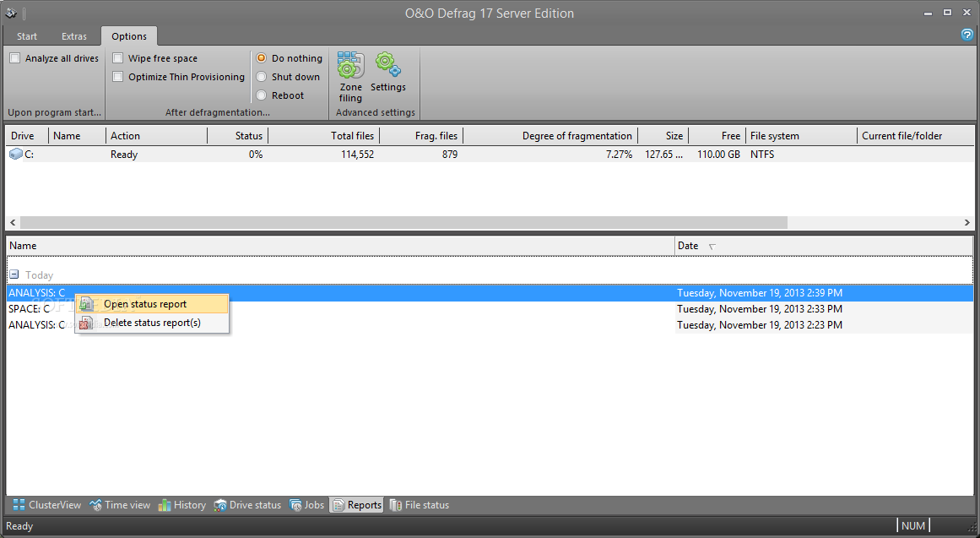The height and width of the screenshot is (538, 980).
Task: Click the Free column header
Action: [x=717, y=136]
